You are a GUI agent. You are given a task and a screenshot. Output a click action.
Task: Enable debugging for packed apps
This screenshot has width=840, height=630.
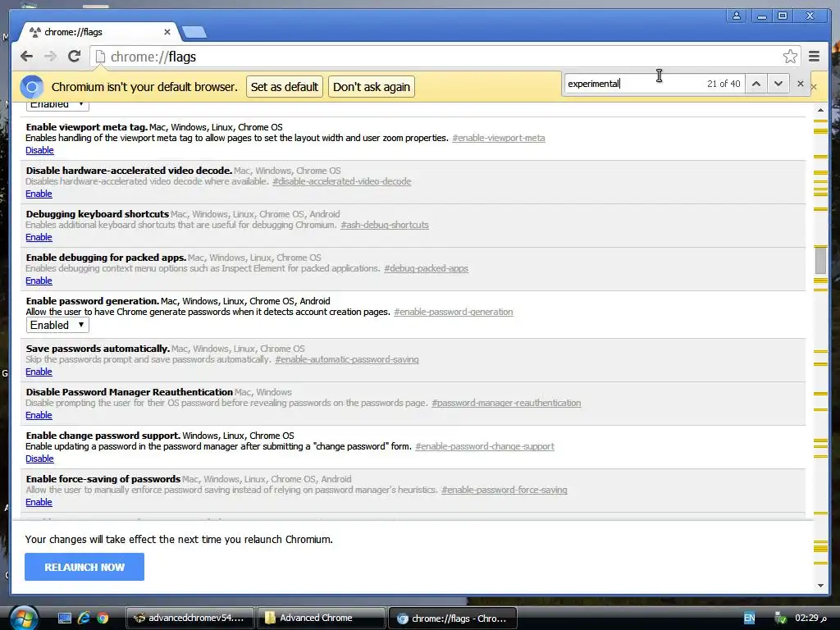[x=39, y=281]
